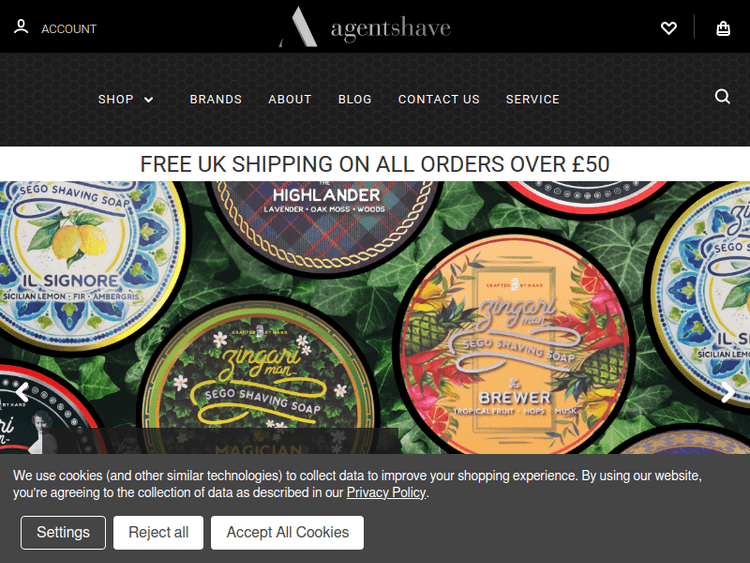The image size is (750, 563).
Task: Click the agentshave logo
Action: (x=365, y=27)
